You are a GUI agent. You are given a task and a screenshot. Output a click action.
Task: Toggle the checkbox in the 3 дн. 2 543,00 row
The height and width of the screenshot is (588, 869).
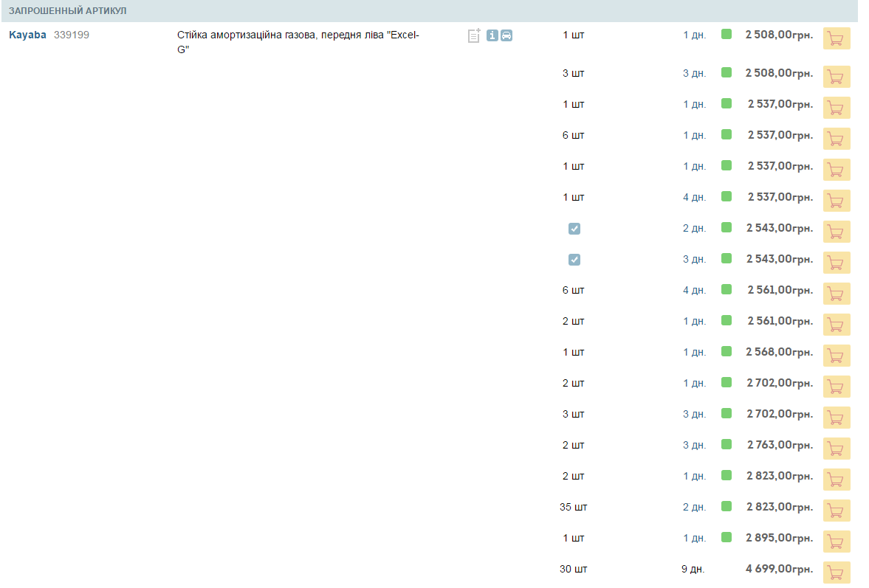coord(574,260)
